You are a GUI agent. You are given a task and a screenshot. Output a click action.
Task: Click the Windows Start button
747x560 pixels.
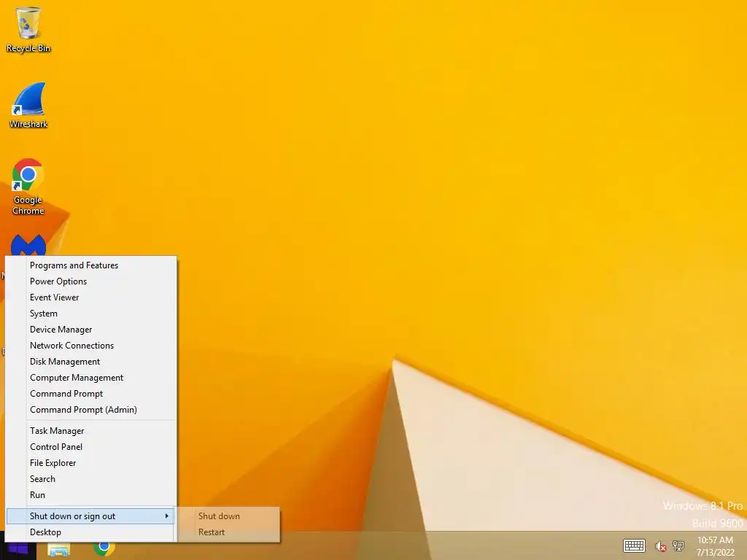pos(18,550)
